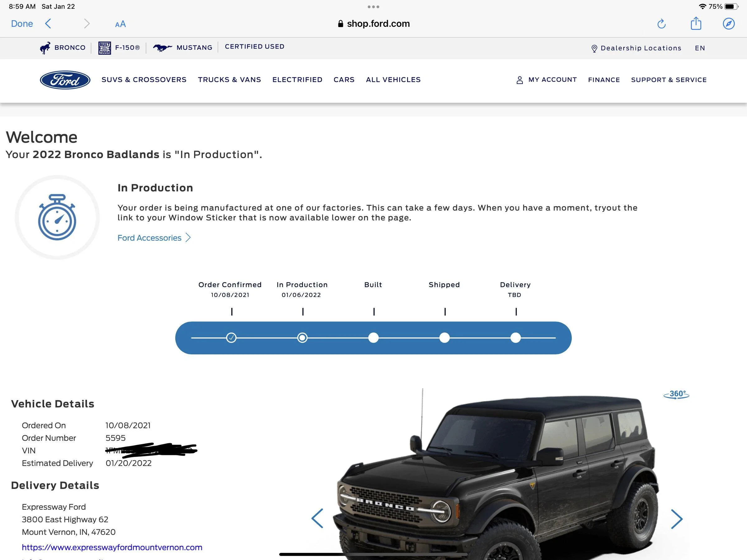This screenshot has width=747, height=560.
Task: Open the FINANCE menu
Action: (604, 80)
